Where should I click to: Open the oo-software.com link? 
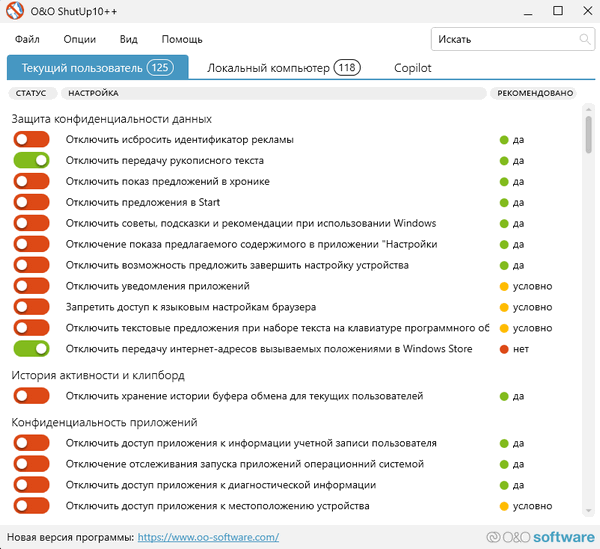pos(208,537)
